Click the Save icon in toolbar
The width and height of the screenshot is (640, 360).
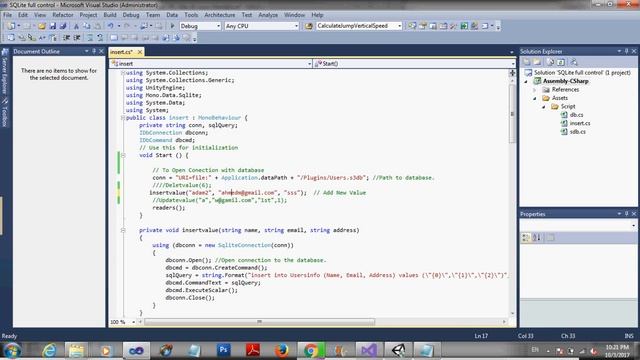coord(53,26)
